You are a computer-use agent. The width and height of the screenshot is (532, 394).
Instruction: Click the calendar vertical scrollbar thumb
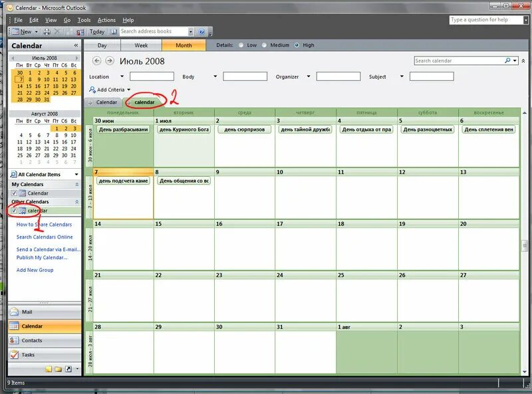coord(525,245)
